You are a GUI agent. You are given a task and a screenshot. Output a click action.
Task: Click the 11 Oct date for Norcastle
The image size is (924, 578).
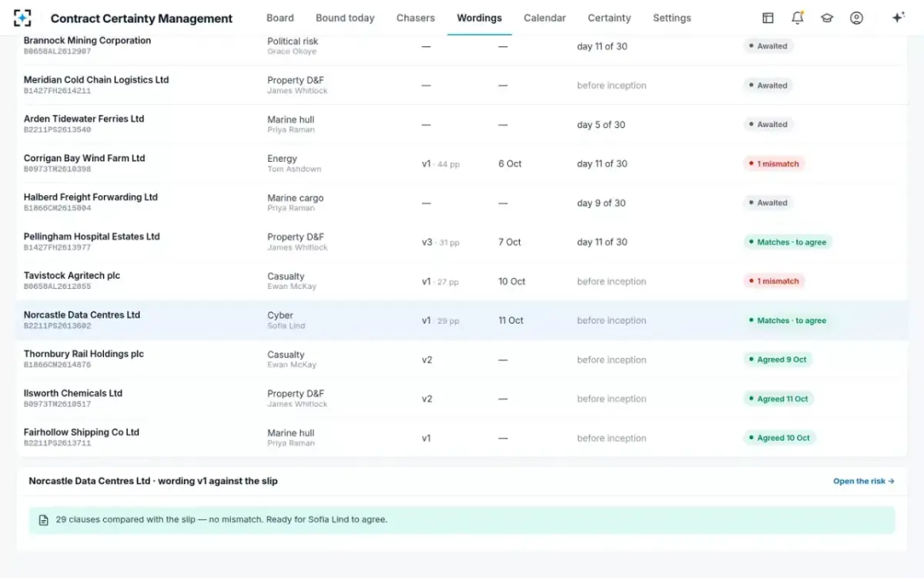pos(511,321)
